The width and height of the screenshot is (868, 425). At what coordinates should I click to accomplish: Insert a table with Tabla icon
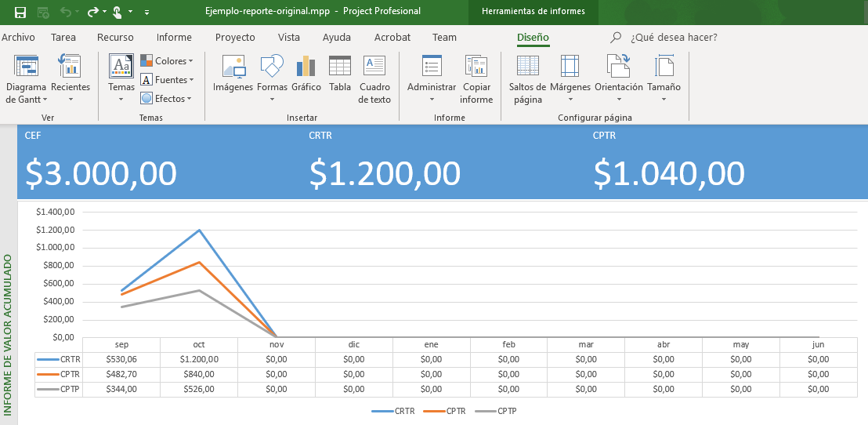pos(340,66)
